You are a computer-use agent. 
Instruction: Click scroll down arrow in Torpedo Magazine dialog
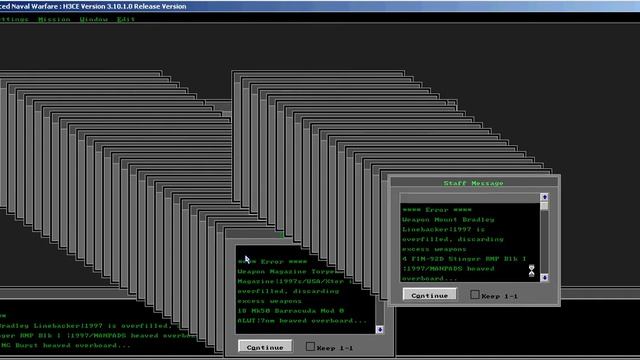[x=380, y=329]
